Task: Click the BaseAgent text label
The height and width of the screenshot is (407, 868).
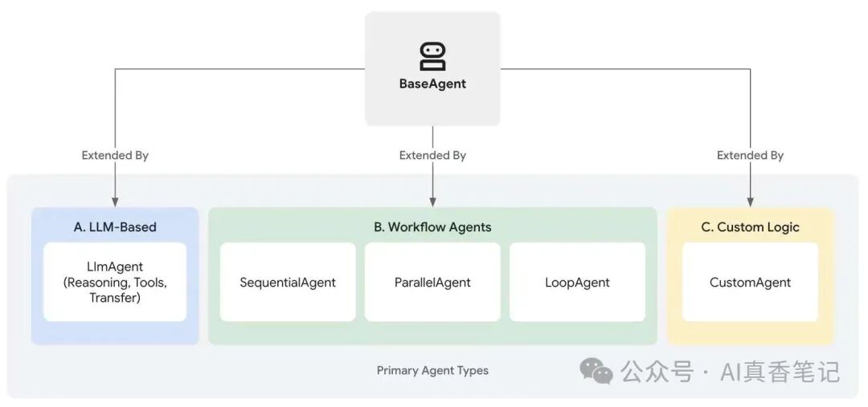Action: (x=432, y=84)
